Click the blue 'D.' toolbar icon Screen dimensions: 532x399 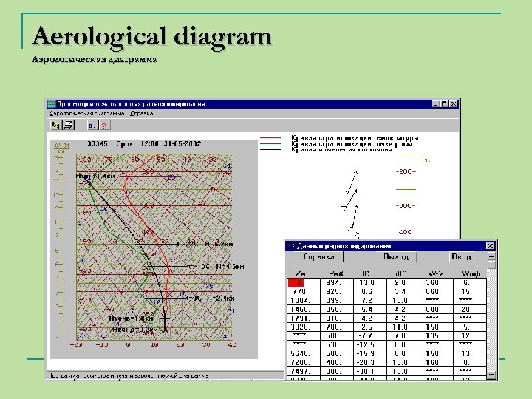(x=92, y=126)
